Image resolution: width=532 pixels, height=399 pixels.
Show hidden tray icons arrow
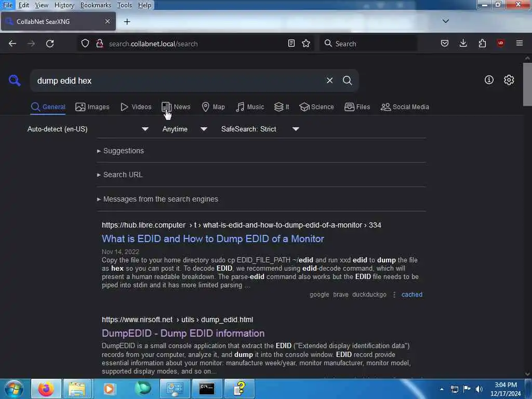click(442, 389)
